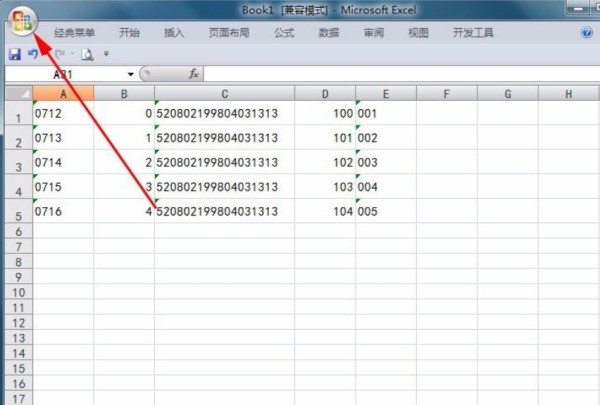Select column E header

(386, 94)
